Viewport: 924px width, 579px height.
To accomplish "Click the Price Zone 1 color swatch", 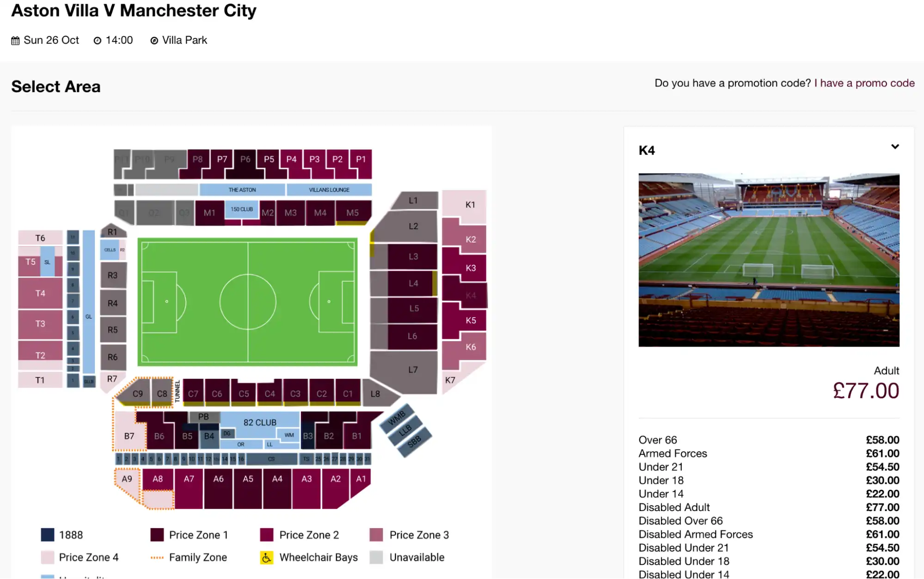I will (157, 535).
